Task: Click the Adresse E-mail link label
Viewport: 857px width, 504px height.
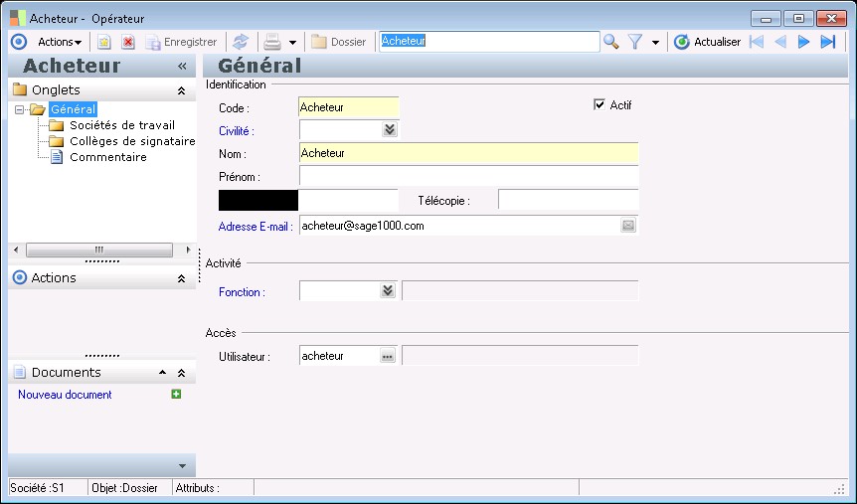Action: point(256,227)
